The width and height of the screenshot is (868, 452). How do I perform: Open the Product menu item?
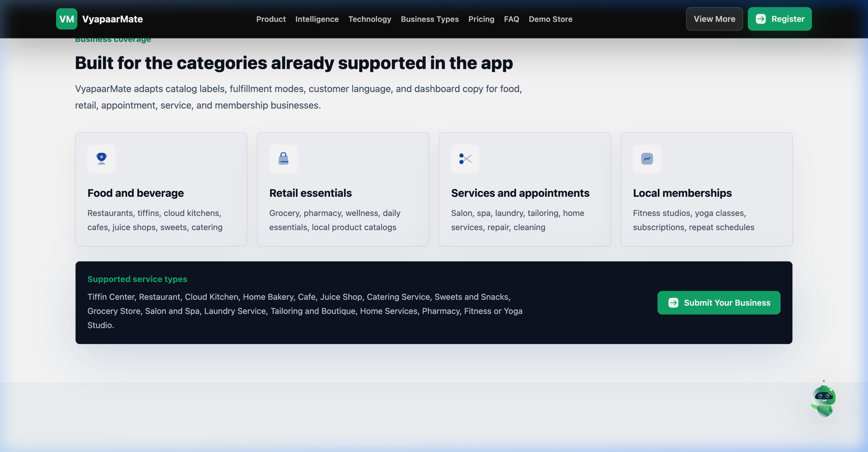pos(271,19)
